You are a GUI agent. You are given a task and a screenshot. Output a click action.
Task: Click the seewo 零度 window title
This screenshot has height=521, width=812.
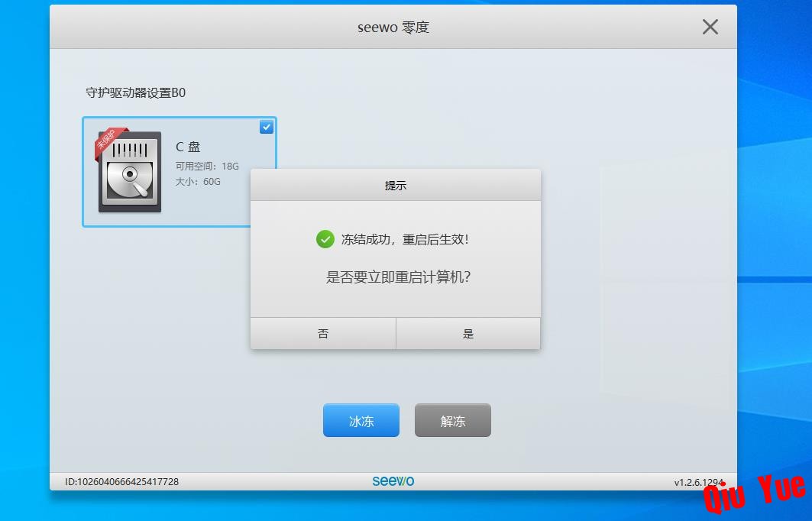pyautogui.click(x=393, y=27)
